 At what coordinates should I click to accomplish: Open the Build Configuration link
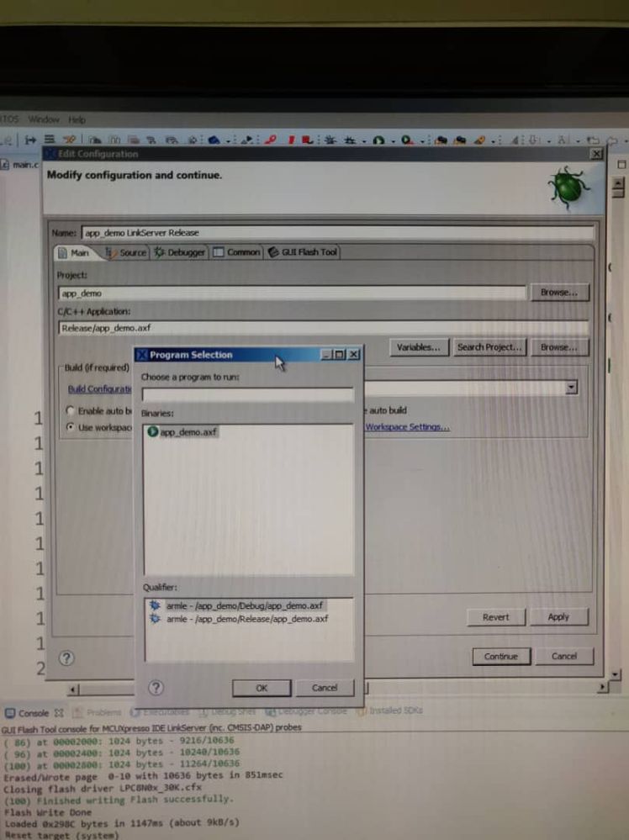coord(99,389)
